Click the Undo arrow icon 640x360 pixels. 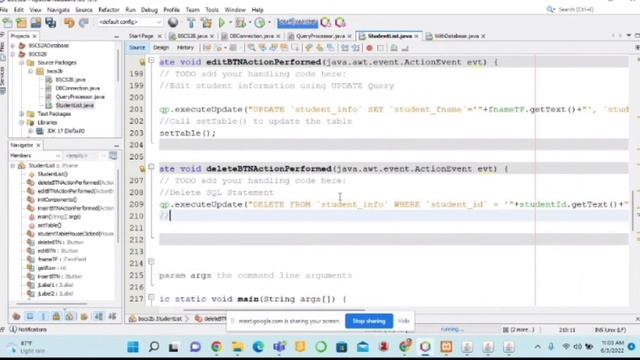[x=69, y=22]
